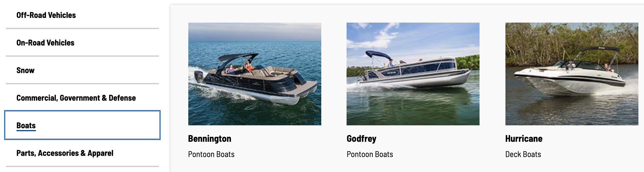The height and width of the screenshot is (172, 644).
Task: Click the highlighted Boats menu item
Action: click(x=82, y=125)
